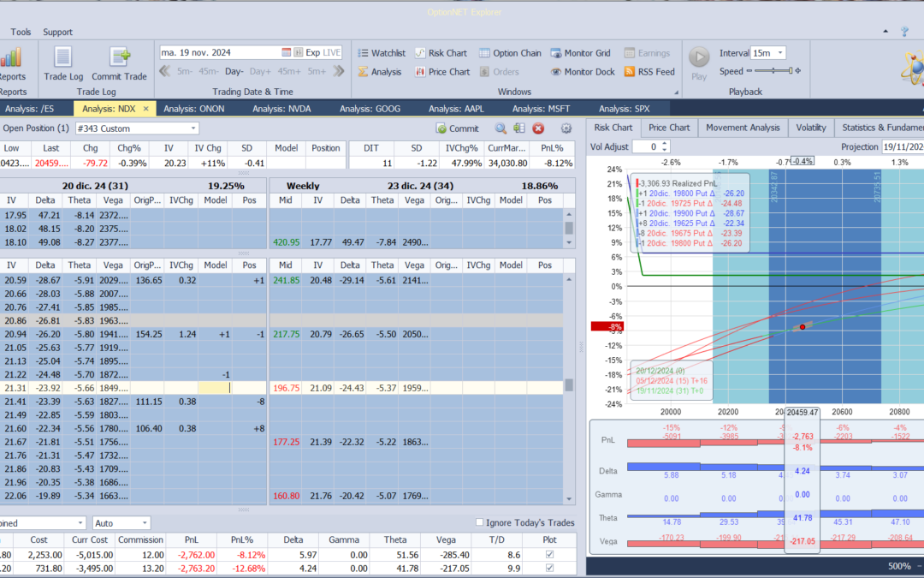The image size is (924, 578).
Task: Collapse the ribbon with the up arrow
Action: click(885, 32)
